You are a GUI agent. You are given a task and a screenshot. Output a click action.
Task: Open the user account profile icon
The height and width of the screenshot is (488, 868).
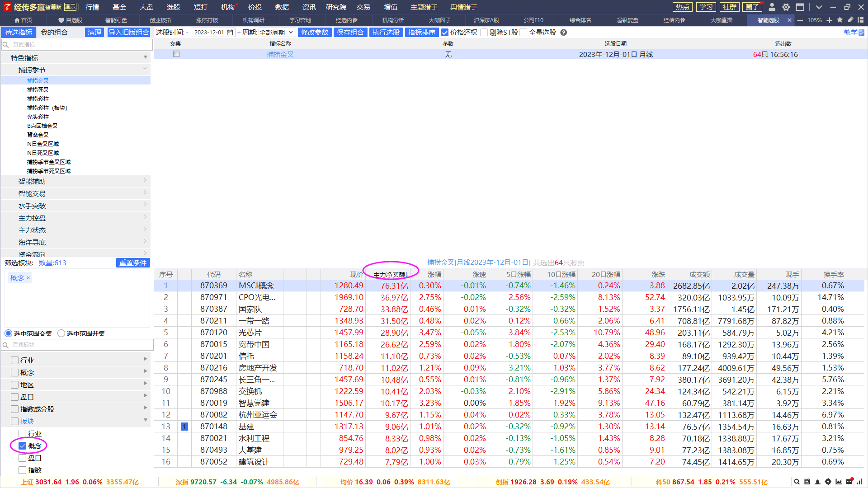(x=772, y=7)
